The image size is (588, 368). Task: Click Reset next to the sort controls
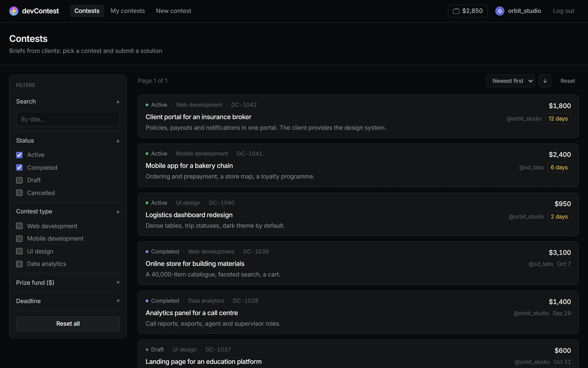567,81
